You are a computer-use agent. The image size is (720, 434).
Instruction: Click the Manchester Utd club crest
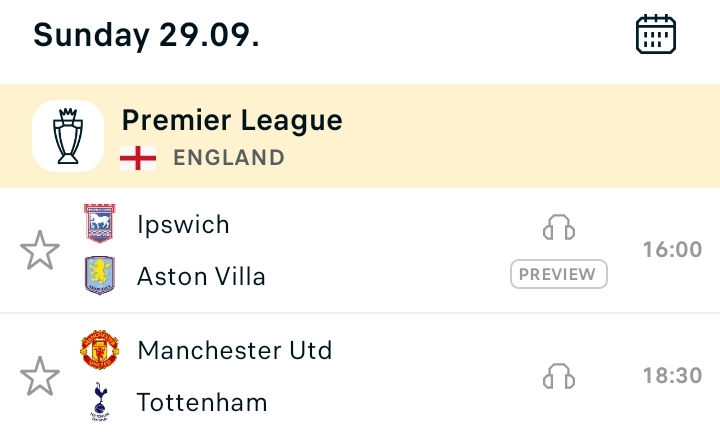click(x=100, y=349)
